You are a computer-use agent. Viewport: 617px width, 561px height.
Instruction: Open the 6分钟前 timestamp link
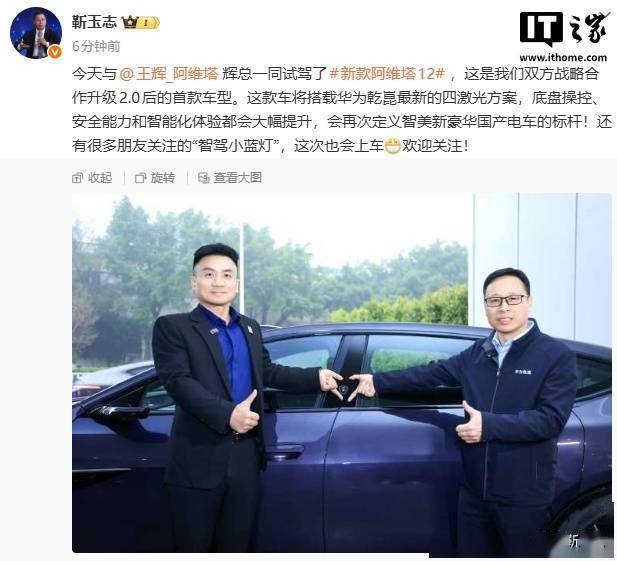coord(96,46)
